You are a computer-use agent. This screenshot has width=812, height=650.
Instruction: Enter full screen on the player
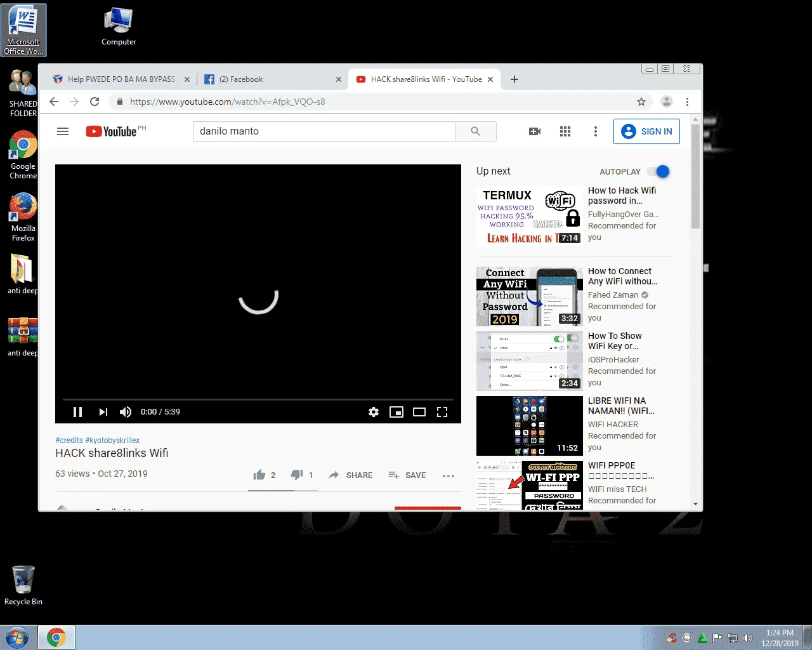pyautogui.click(x=442, y=412)
